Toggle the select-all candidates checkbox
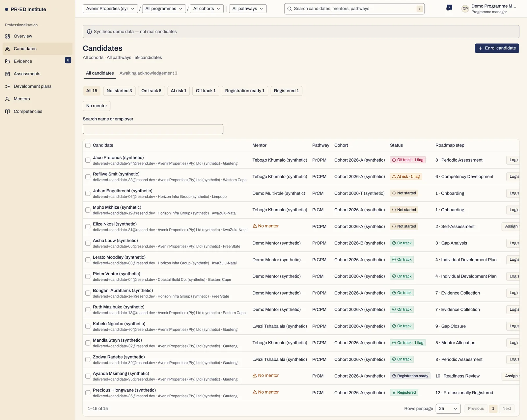The image size is (527, 420). (88, 145)
